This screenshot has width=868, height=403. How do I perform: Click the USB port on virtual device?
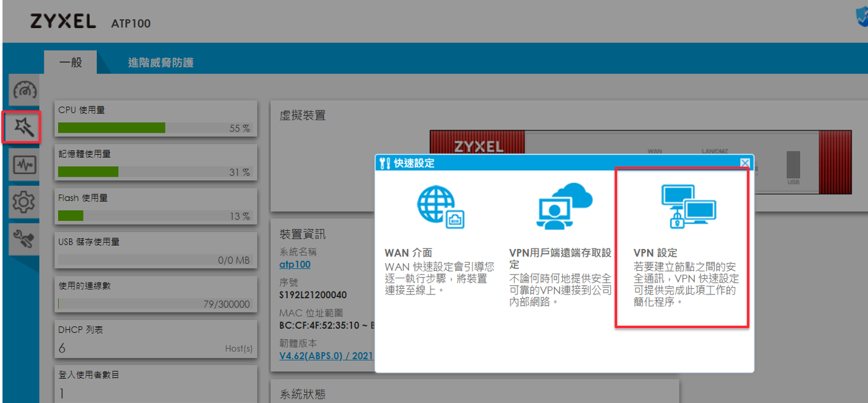tap(793, 164)
